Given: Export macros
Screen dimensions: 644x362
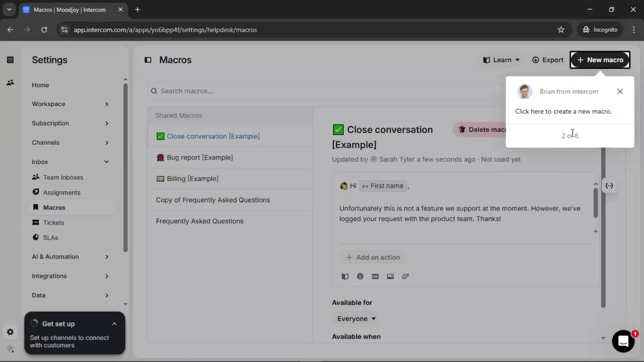Looking at the screenshot, I should click(548, 60).
